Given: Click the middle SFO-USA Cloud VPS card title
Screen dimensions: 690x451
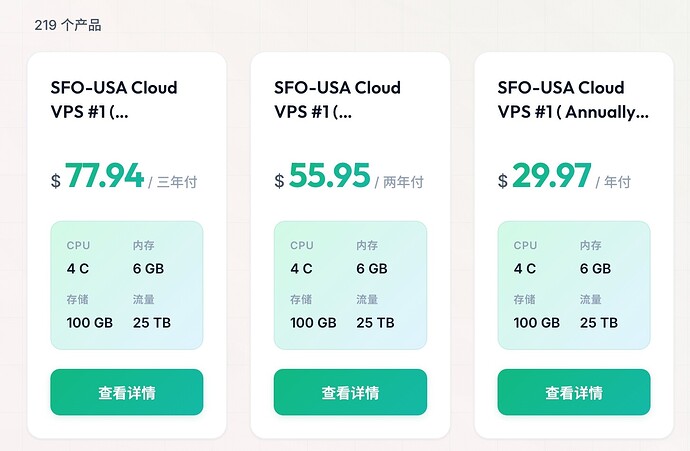Looking at the screenshot, I should pyautogui.click(x=338, y=100).
